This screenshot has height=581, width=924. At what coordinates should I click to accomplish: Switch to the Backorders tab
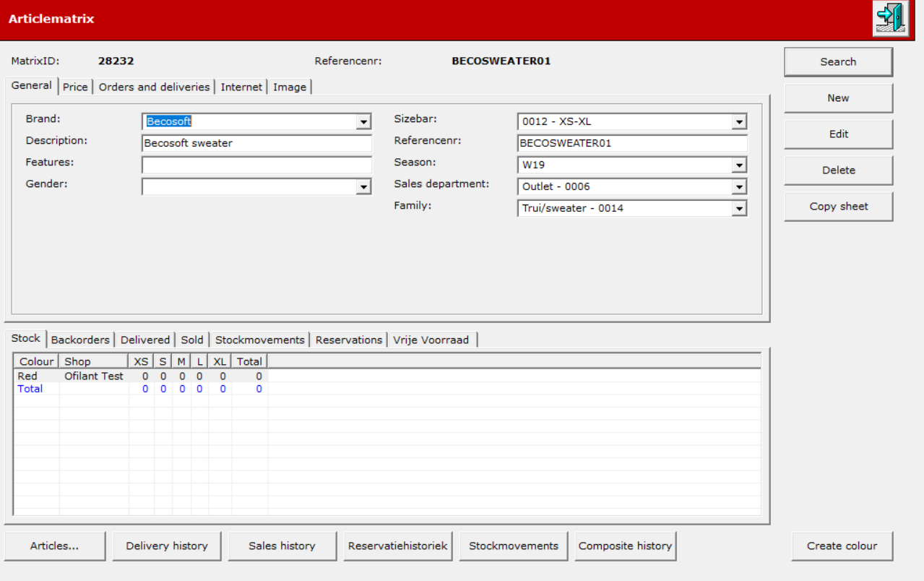pos(80,340)
